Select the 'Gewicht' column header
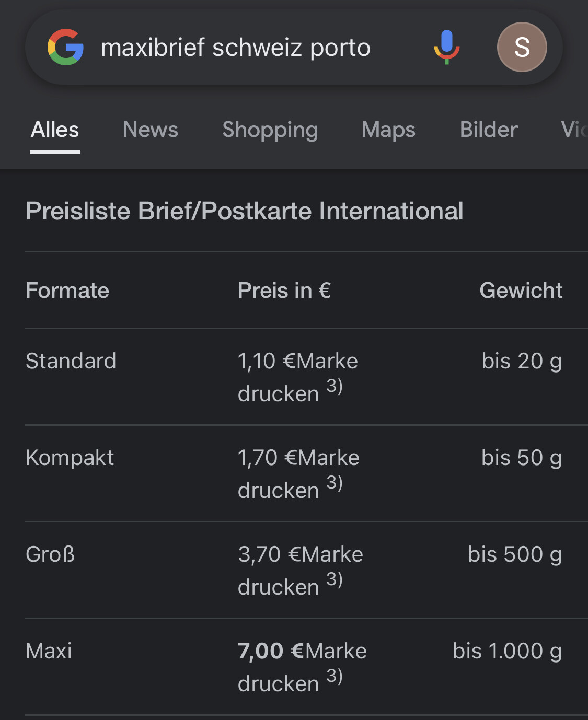 (x=521, y=291)
